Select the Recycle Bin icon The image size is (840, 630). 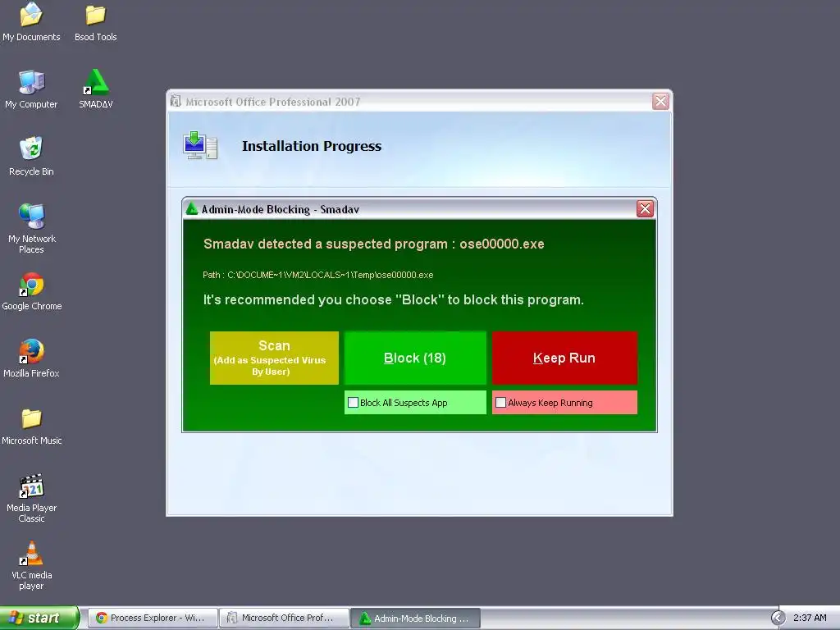pyautogui.click(x=31, y=156)
